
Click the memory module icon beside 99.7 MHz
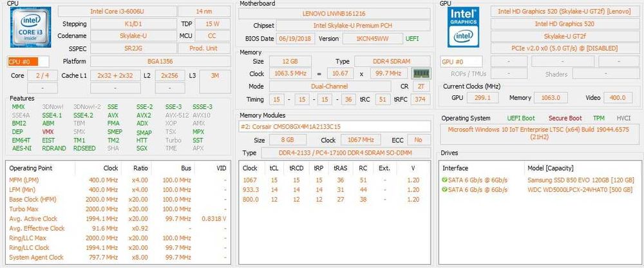[x=421, y=73]
